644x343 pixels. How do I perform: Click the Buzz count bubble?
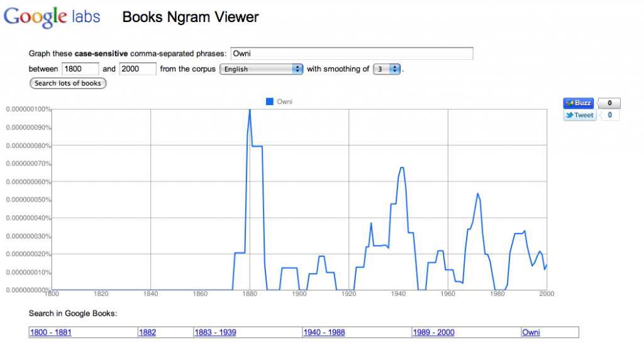click(x=609, y=103)
